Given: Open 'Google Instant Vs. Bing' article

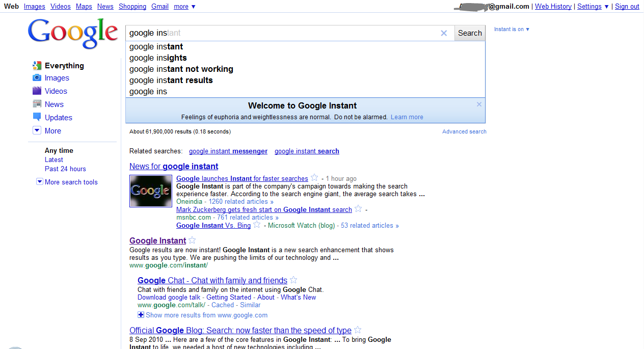Looking at the screenshot, I should point(213,225).
